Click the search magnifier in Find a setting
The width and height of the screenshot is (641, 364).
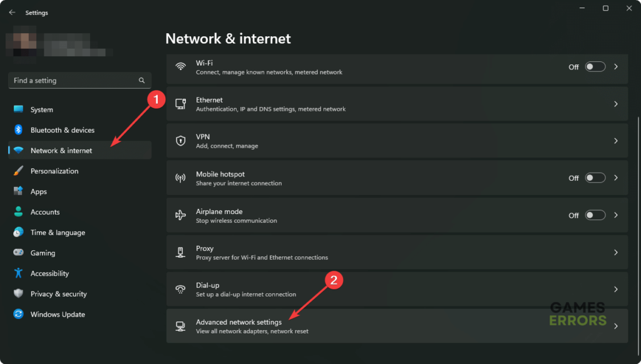click(x=142, y=80)
